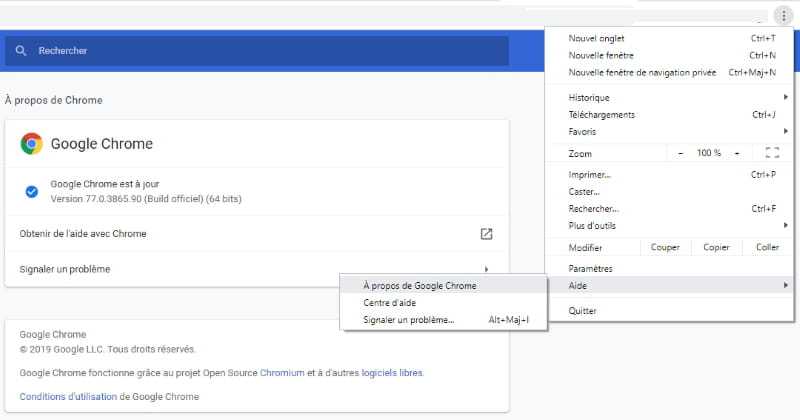Viewport: 800px width, 420px height.
Task: Select À propos de Google Chrome
Action: (443, 286)
